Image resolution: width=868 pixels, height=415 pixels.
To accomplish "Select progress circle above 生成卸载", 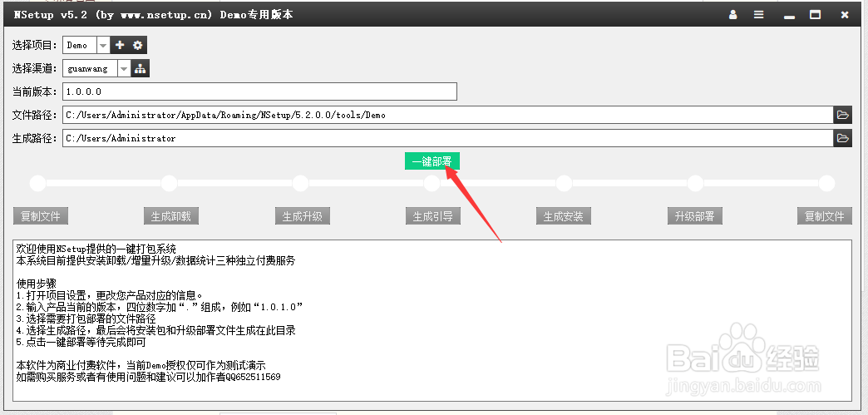I will pos(169,183).
